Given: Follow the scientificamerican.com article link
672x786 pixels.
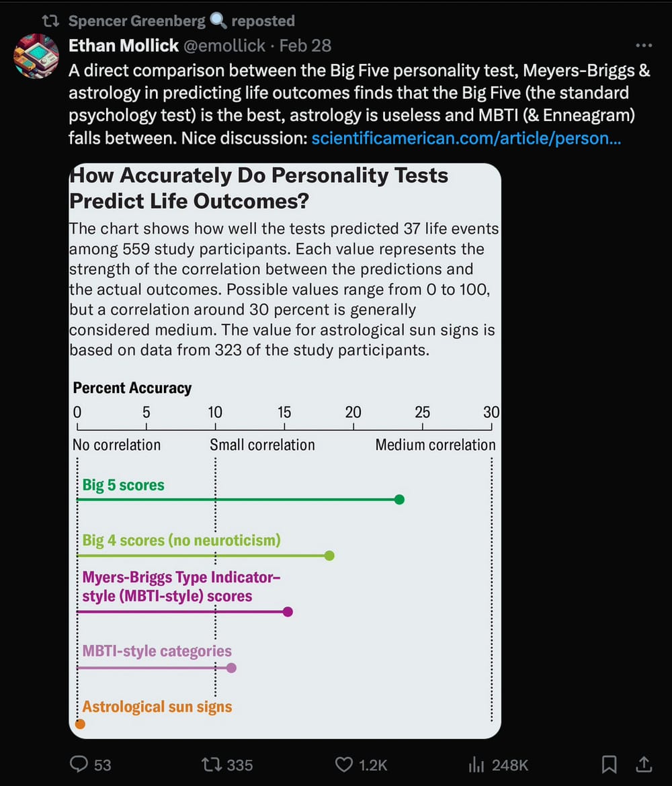Looking at the screenshot, I should click(466, 138).
